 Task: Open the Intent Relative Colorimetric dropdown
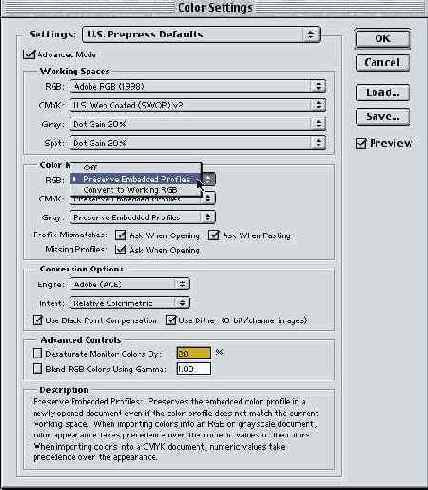130,303
